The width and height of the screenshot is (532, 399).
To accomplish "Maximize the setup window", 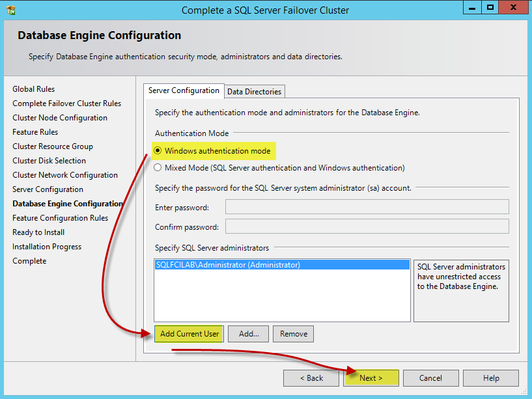I will point(490,7).
